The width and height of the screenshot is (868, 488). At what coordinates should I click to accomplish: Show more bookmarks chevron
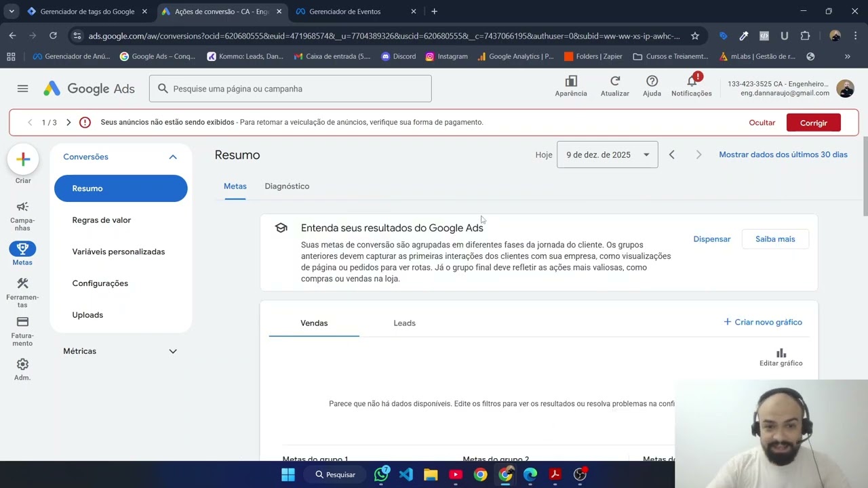(x=848, y=56)
